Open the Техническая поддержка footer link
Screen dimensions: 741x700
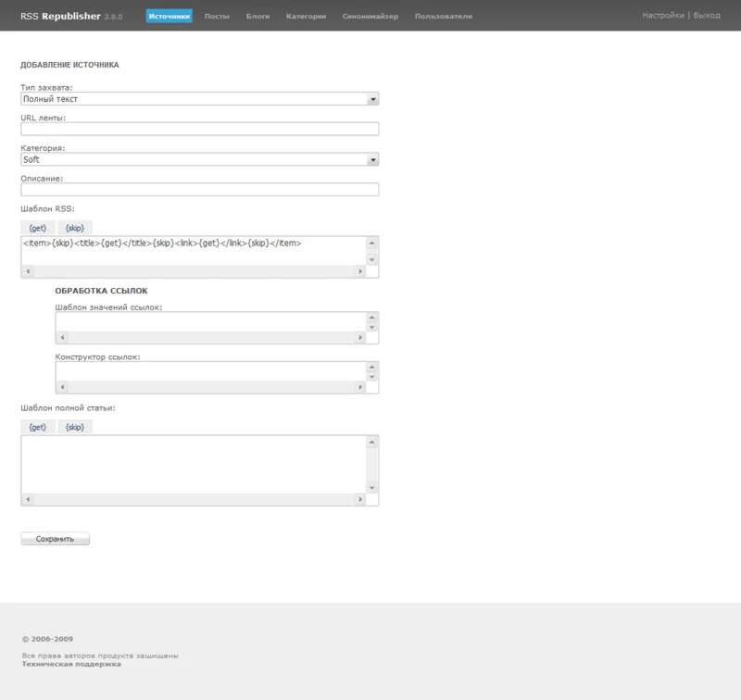point(71,664)
